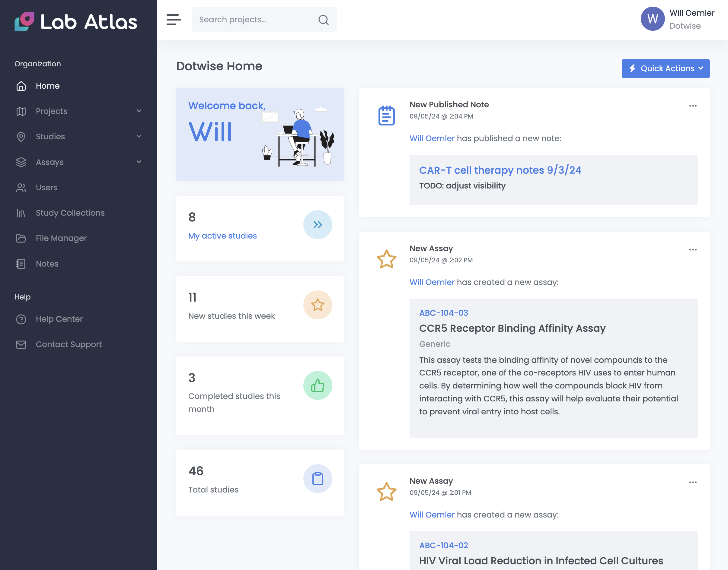Go to Home in the sidebar
Screen dimensions: 728x570
click(x=47, y=86)
